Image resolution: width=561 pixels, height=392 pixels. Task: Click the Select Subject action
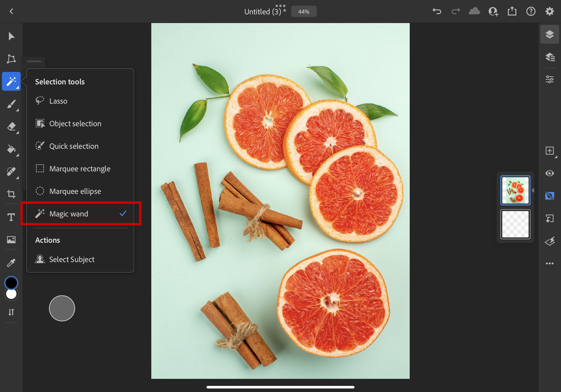pyautogui.click(x=72, y=259)
